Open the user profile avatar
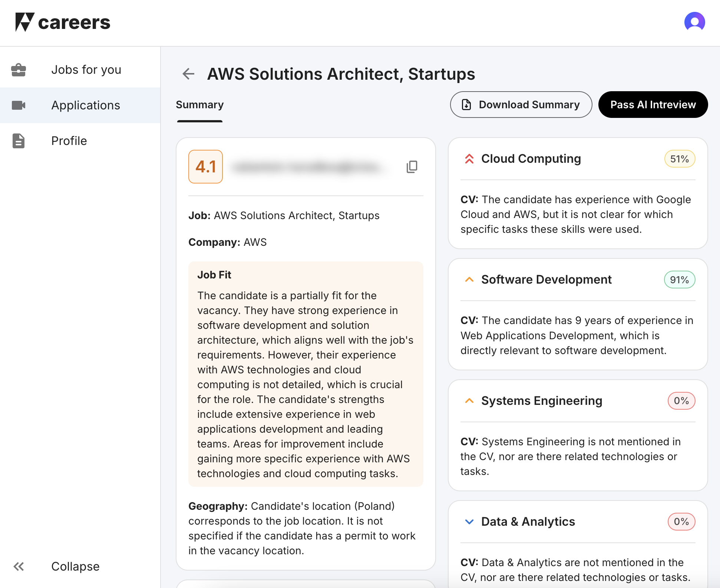This screenshot has height=588, width=720. tap(694, 22)
